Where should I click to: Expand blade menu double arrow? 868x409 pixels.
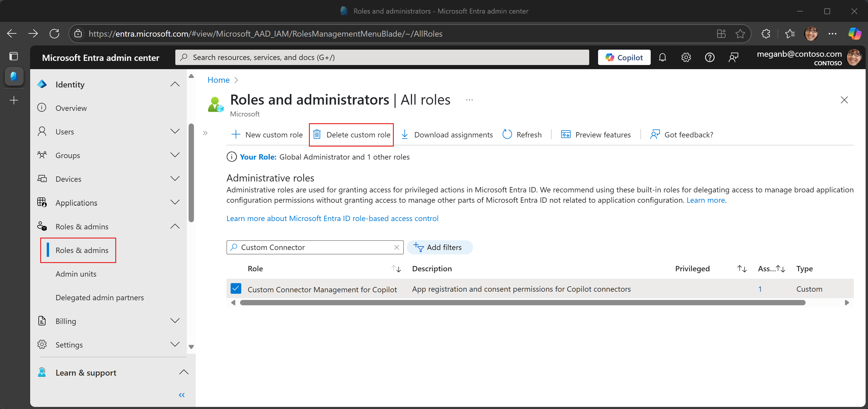pos(205,133)
